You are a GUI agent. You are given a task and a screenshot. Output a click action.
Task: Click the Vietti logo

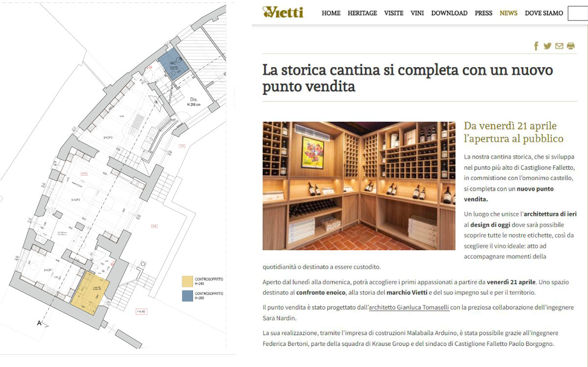pos(283,12)
